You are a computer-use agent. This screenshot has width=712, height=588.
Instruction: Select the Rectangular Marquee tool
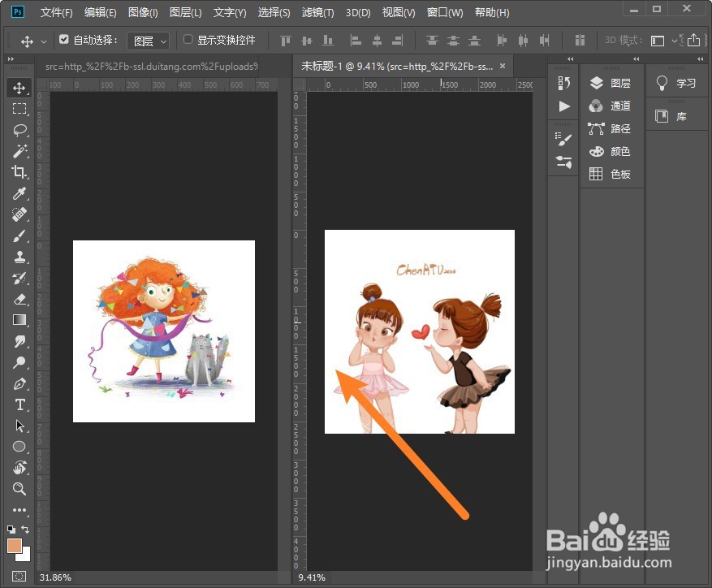pyautogui.click(x=19, y=109)
